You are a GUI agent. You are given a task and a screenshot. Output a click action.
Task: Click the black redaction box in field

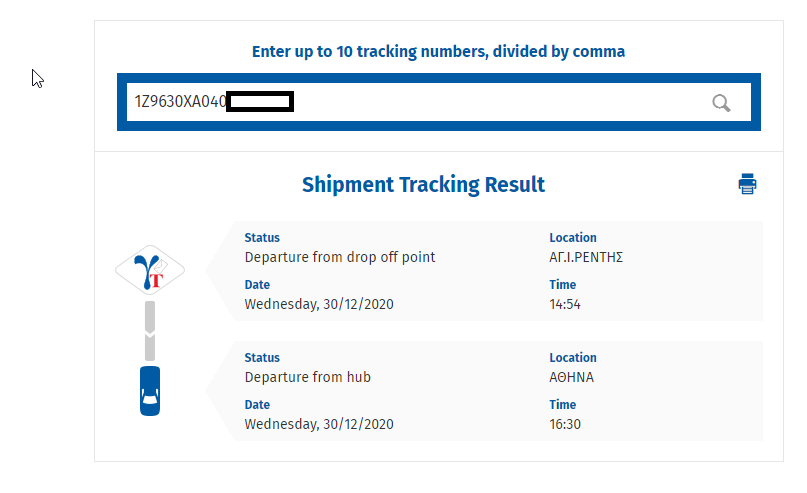point(260,101)
